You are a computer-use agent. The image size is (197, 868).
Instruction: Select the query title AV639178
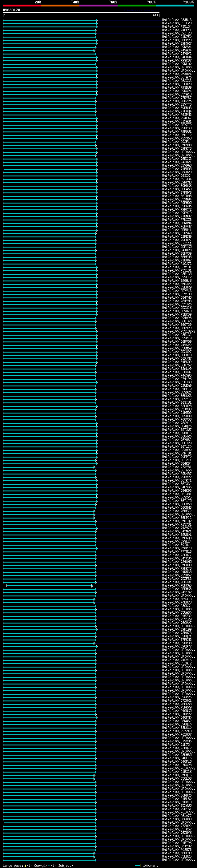(x=11, y=10)
